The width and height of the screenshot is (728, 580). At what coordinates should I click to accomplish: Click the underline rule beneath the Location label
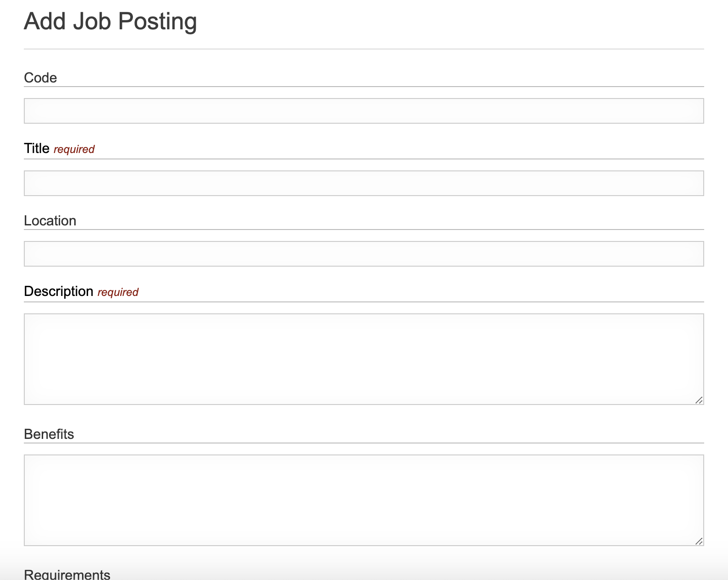(x=364, y=230)
